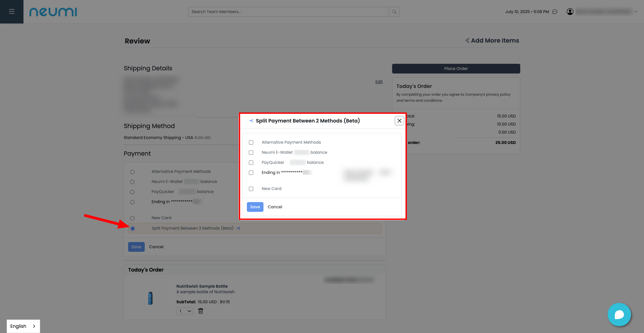Expand the account name dropdown arrow
The image size is (644, 333).
point(636,12)
